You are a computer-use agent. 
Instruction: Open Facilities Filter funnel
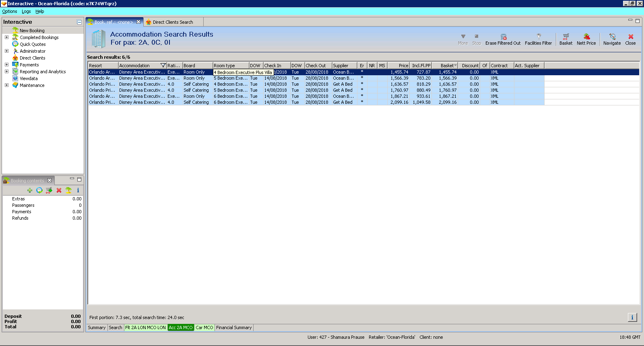(x=538, y=39)
